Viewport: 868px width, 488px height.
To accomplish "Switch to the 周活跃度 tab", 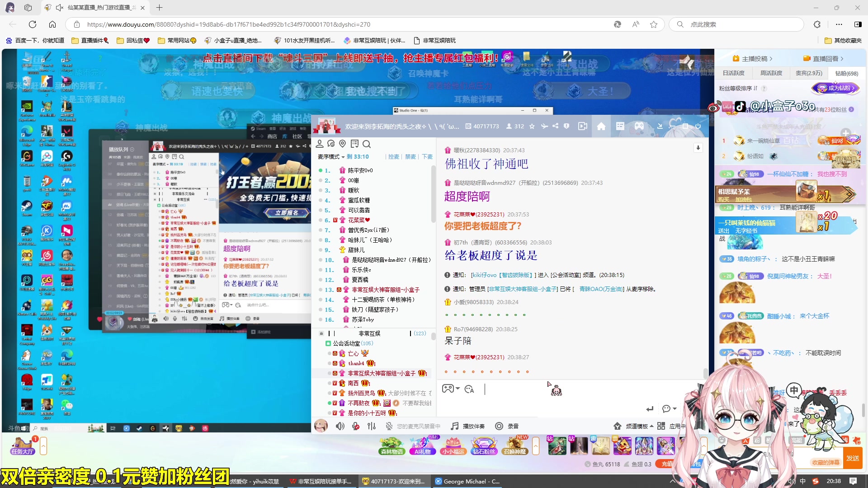I will pos(771,73).
